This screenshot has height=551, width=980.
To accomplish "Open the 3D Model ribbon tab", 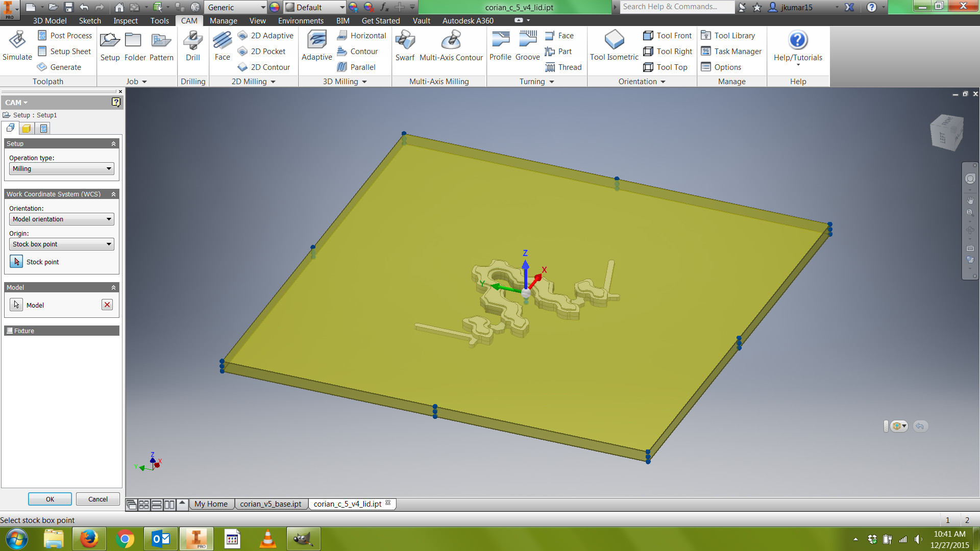I will point(50,21).
